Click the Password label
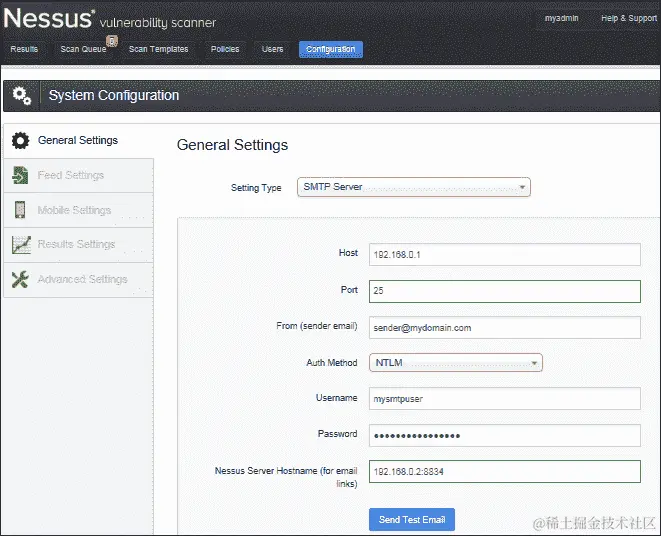Viewport: 661px width, 536px height. tap(337, 434)
